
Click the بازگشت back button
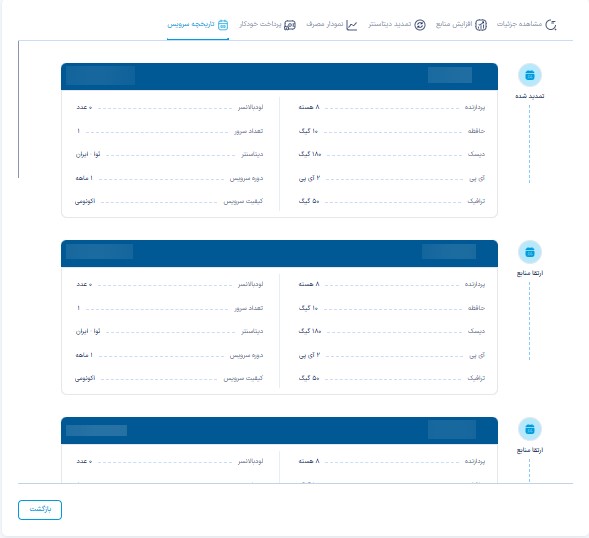click(x=40, y=510)
